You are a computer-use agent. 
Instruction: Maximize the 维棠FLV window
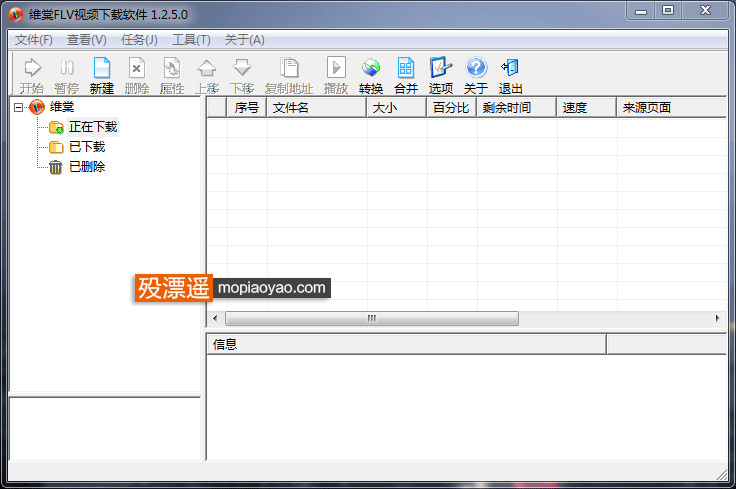click(668, 11)
